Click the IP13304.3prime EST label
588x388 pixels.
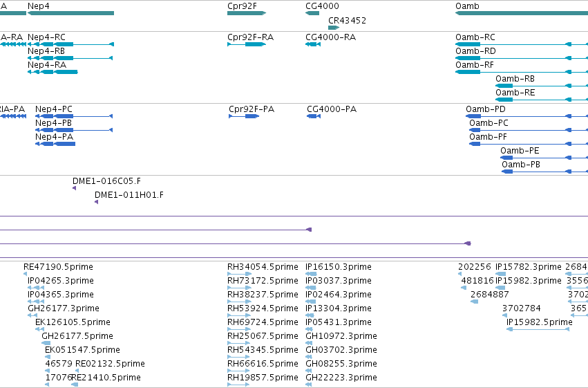(x=339, y=308)
